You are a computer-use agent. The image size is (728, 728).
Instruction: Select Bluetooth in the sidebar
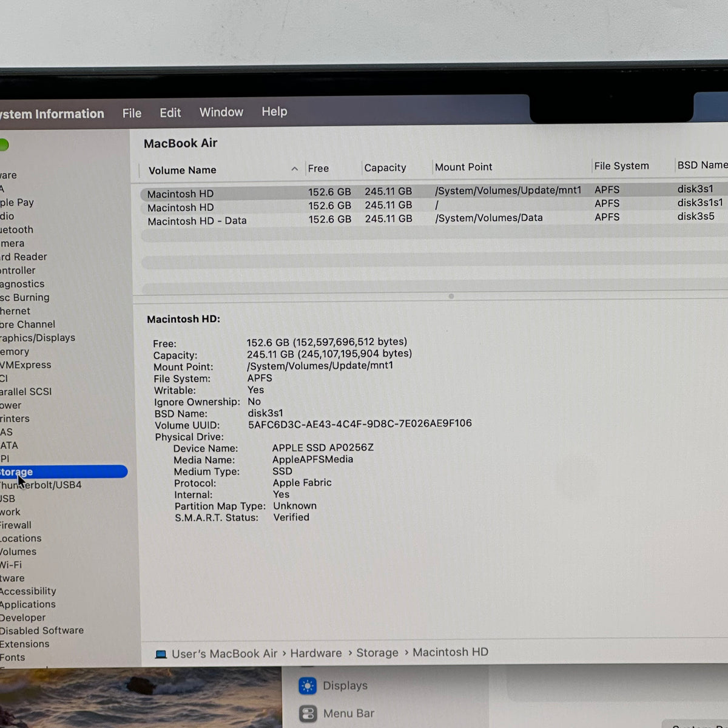[x=17, y=230]
